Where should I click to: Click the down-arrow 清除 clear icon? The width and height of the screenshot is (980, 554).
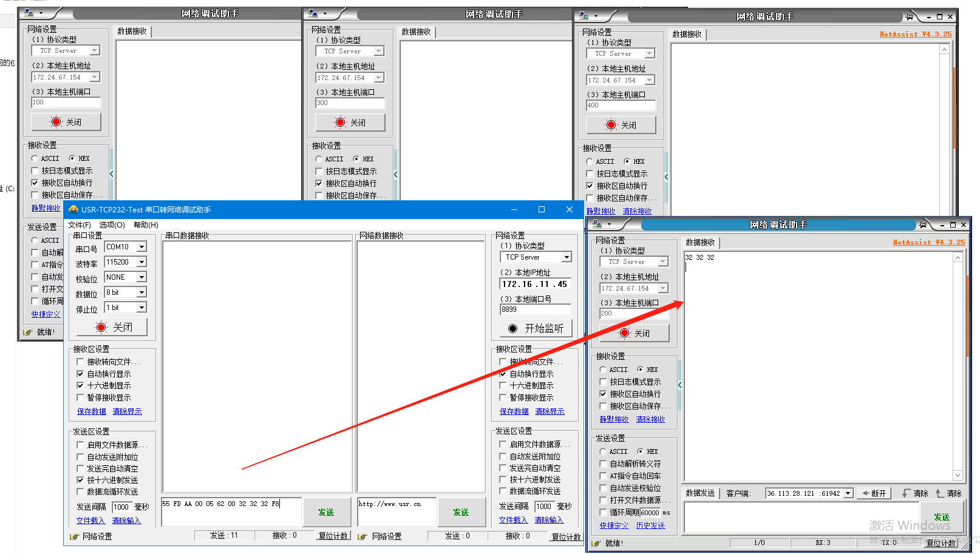pos(907,493)
